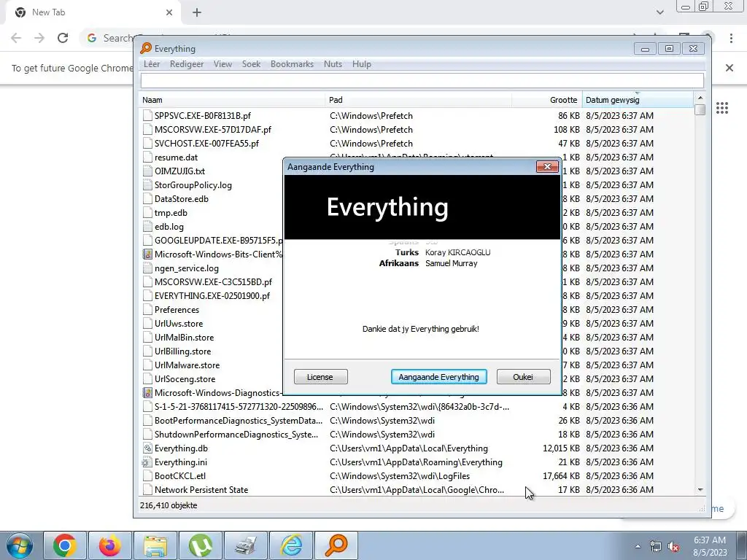Open the Lêer menu

[152, 64]
